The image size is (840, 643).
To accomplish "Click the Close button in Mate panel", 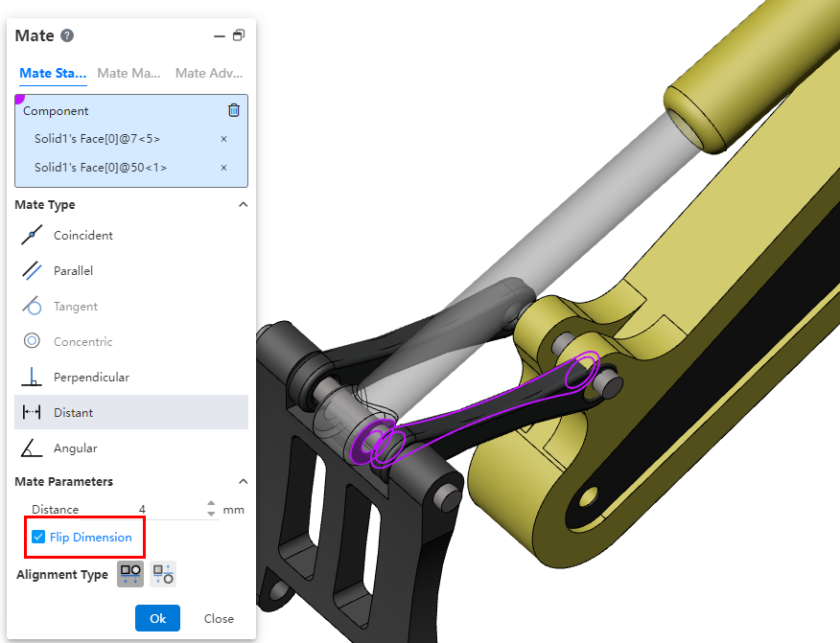I will 219,618.
